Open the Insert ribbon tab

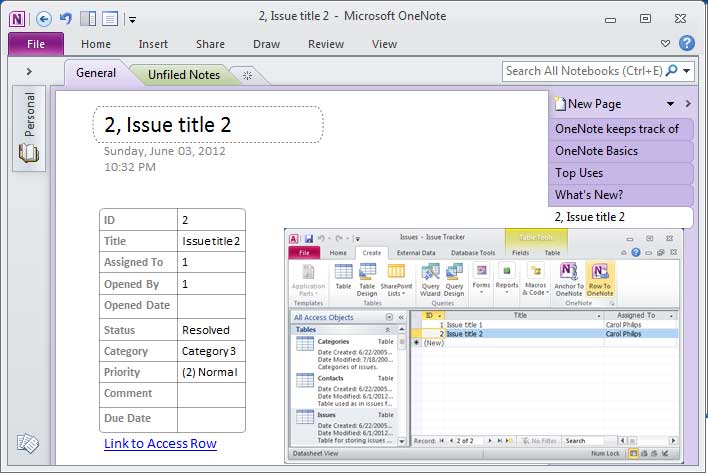[x=153, y=44]
